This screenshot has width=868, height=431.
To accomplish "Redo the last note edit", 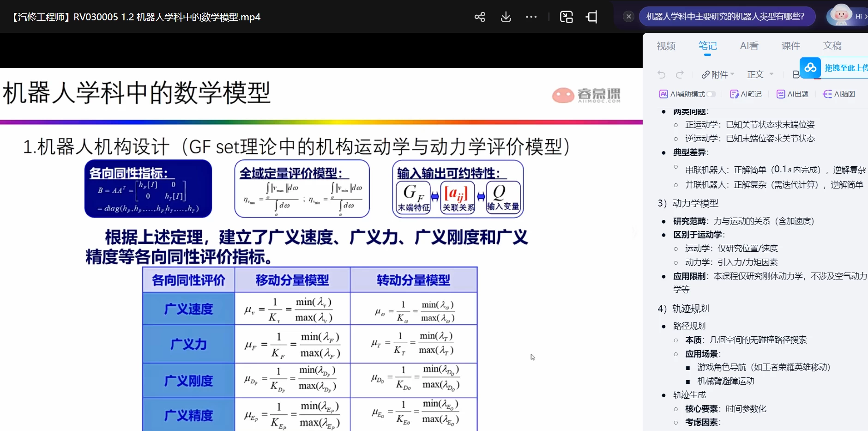I will click(x=680, y=74).
